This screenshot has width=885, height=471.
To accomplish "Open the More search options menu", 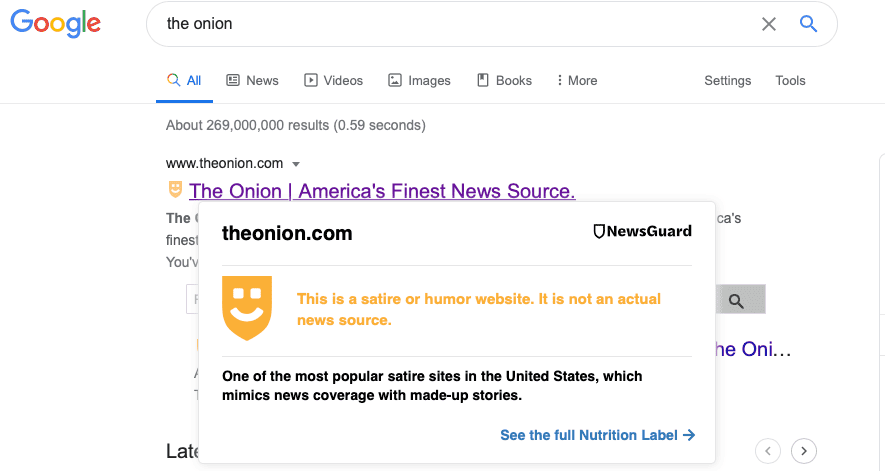I will [x=577, y=80].
